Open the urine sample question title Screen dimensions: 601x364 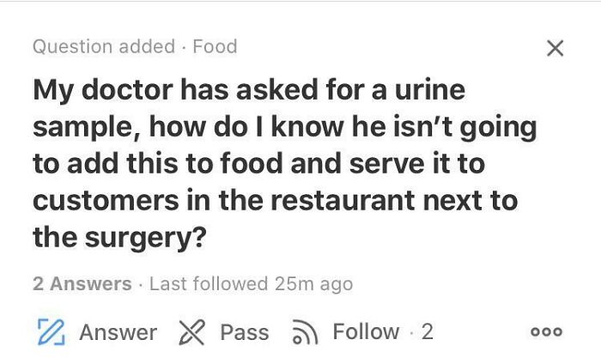pos(284,164)
